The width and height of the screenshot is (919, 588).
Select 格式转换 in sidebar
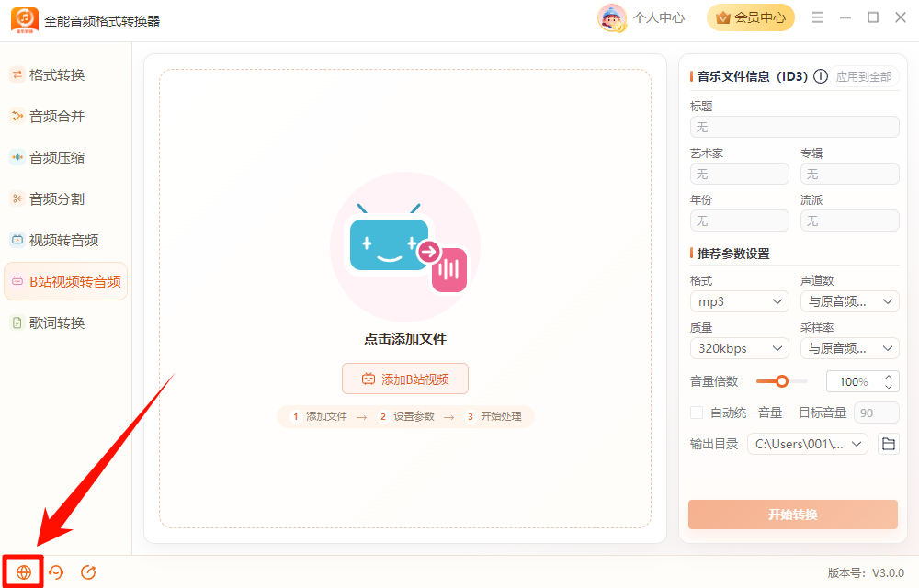(65, 75)
